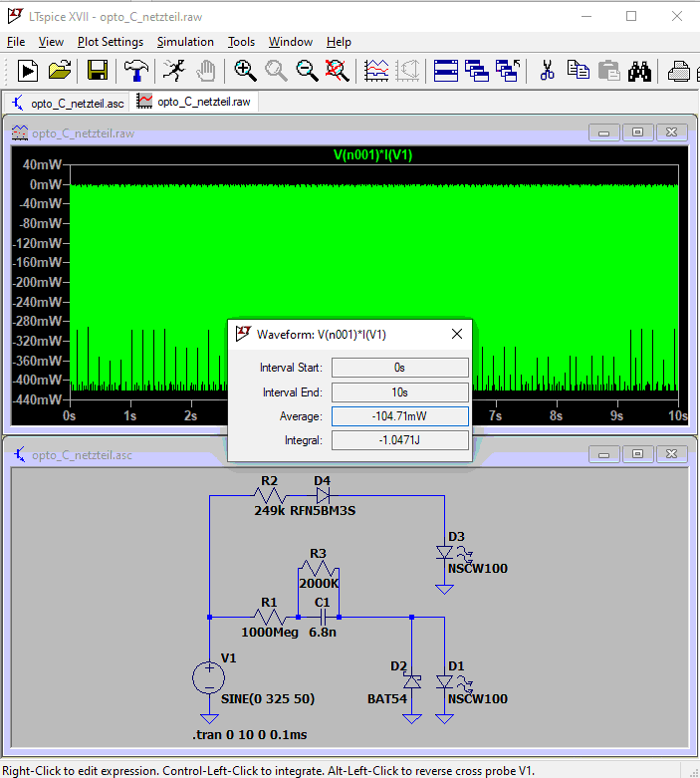The width and height of the screenshot is (700, 778).
Task: Minimize the opto_C_netzteil.asc schematic subwindow
Action: (x=603, y=454)
